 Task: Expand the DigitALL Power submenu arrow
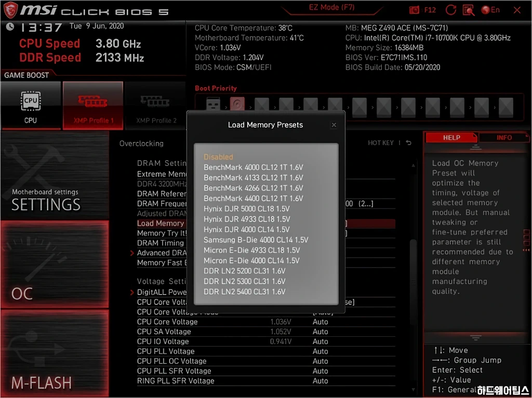[132, 292]
